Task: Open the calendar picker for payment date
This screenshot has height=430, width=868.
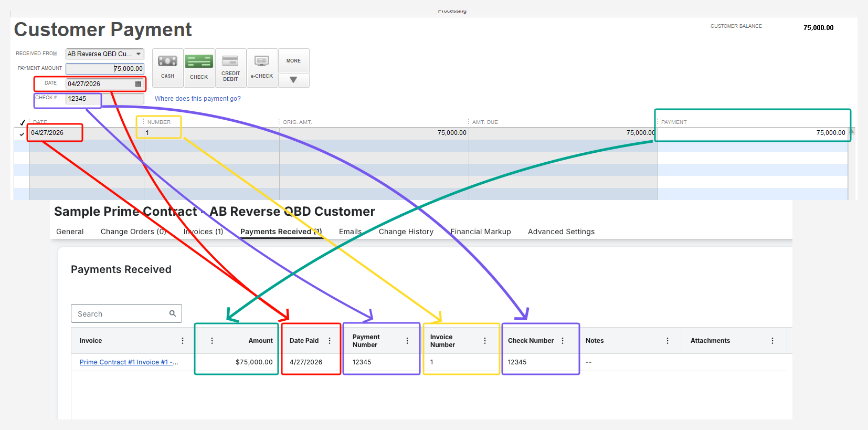Action: [x=139, y=84]
